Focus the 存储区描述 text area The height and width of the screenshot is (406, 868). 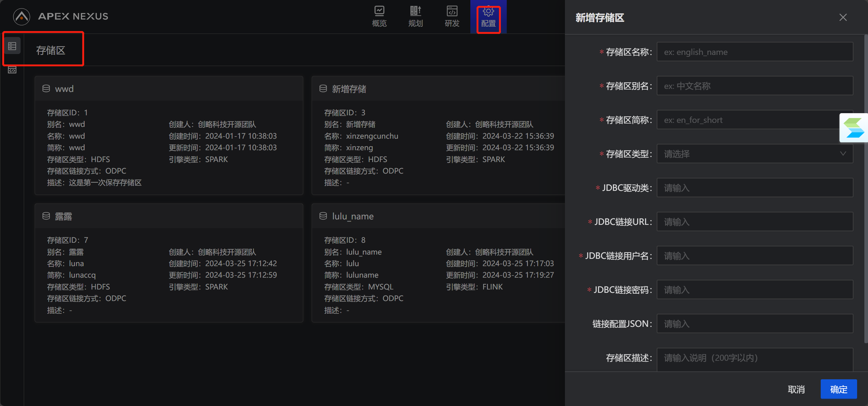tap(755, 360)
